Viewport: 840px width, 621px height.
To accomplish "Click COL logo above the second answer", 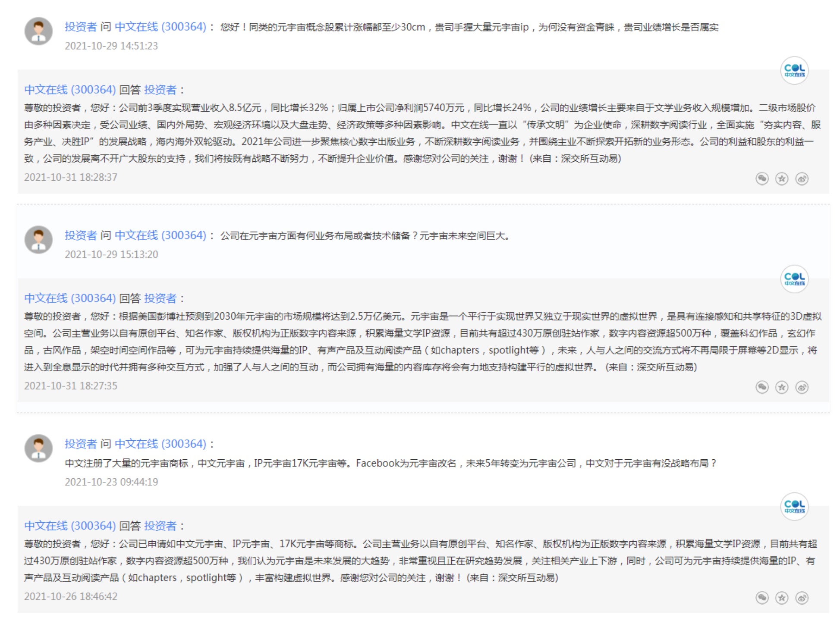I will click(x=794, y=279).
